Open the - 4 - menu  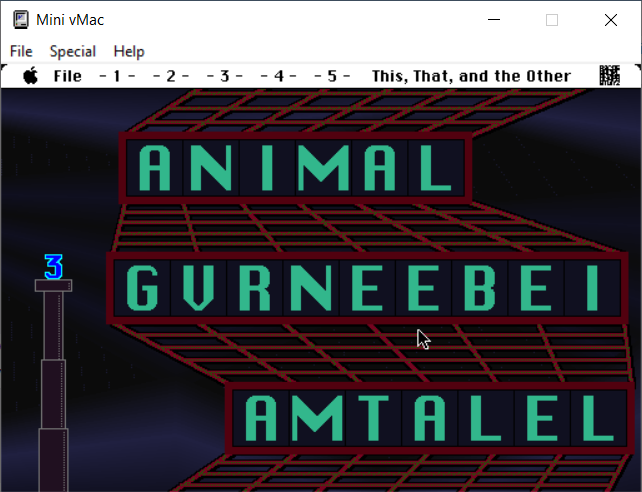(x=278, y=76)
